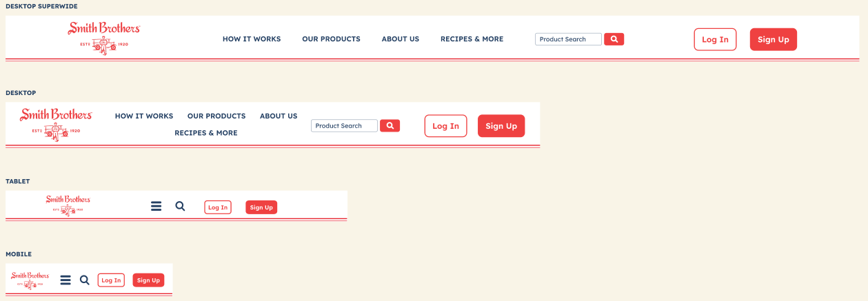Click the Desktop Superwide section label

tap(41, 6)
